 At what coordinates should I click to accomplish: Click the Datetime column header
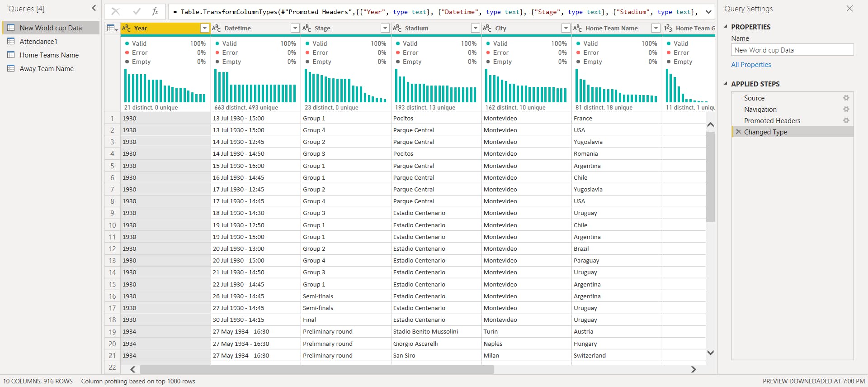tap(256, 28)
